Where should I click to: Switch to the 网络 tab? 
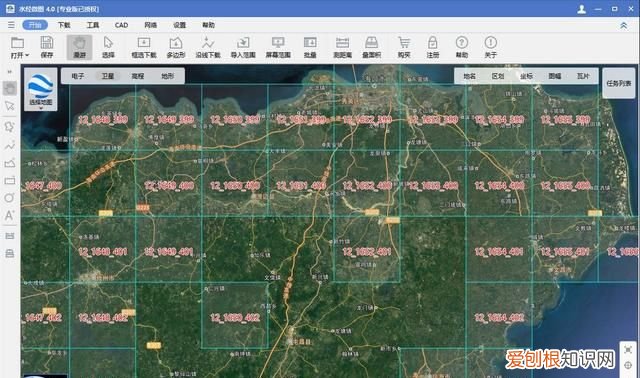click(151, 25)
